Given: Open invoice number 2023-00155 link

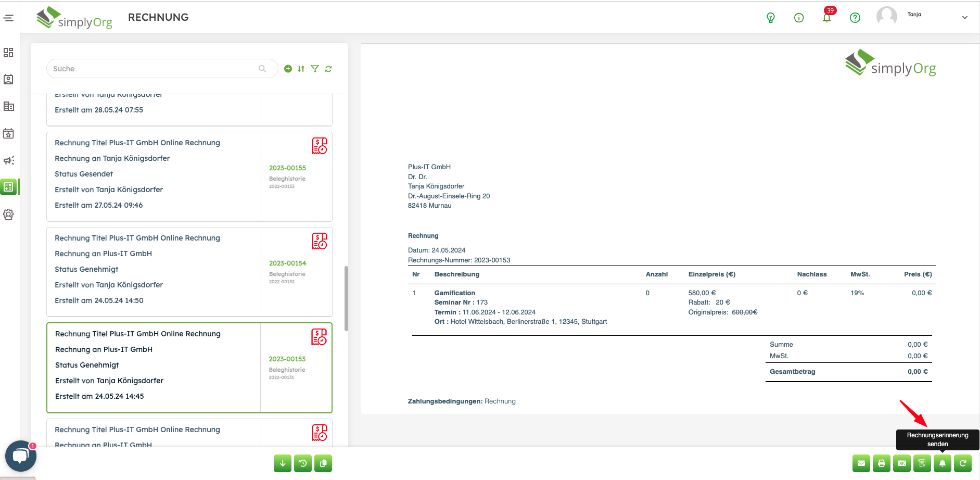Looking at the screenshot, I should [287, 168].
